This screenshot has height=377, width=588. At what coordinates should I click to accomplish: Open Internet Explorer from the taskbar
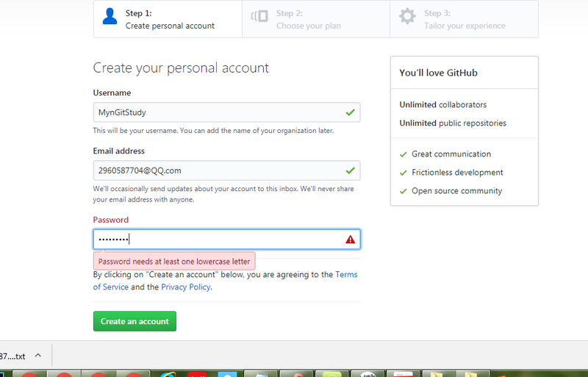click(x=168, y=374)
